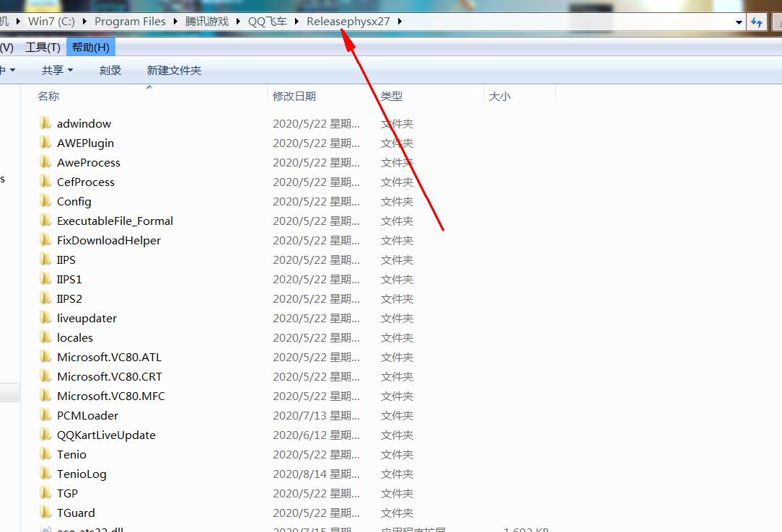
Task: Go to Win7 (C:) in breadcrumb
Action: tap(51, 22)
